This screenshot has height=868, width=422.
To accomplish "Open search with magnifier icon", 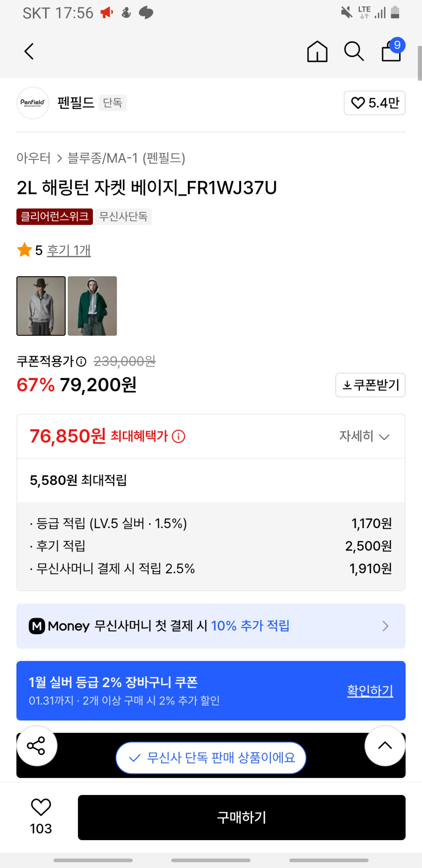I will point(354,51).
